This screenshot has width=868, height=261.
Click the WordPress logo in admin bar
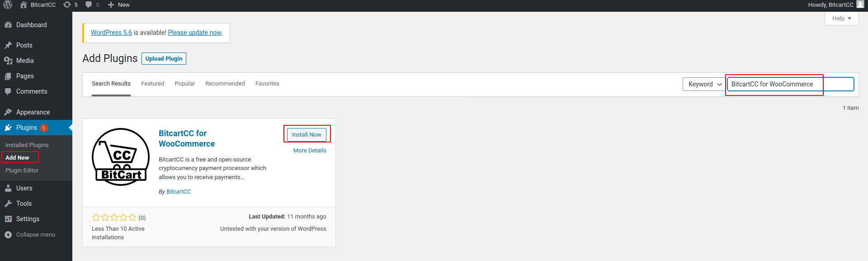[x=8, y=5]
